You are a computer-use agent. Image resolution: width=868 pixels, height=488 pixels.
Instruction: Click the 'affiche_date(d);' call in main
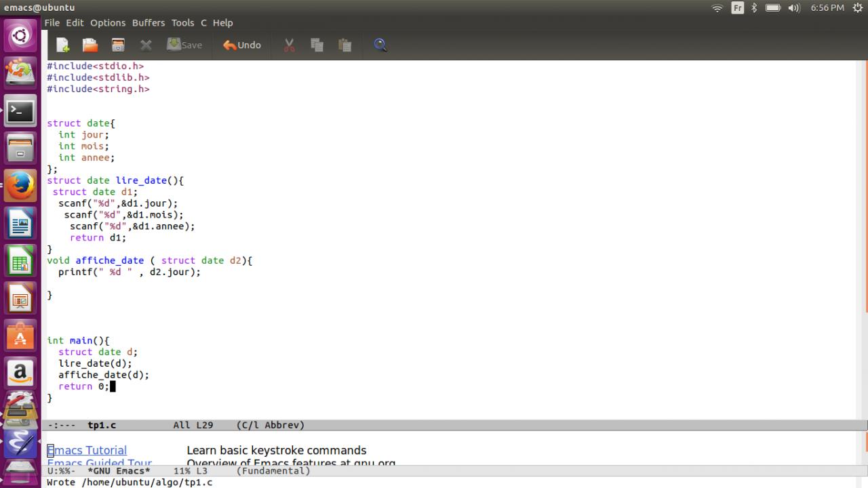[x=104, y=375]
